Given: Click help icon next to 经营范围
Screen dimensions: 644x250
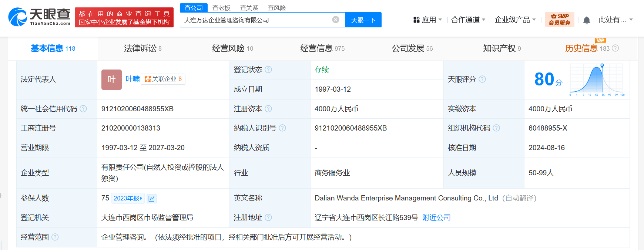Looking at the screenshot, I should pos(55,237).
